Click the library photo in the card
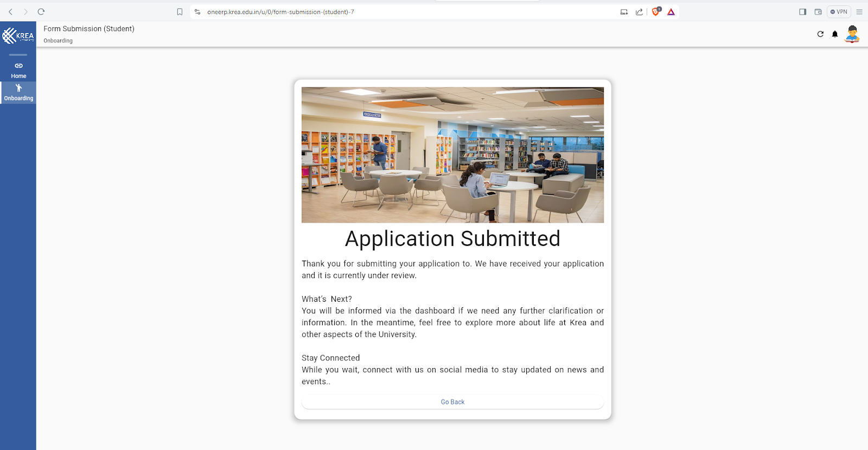This screenshot has width=868, height=450. coord(452,155)
